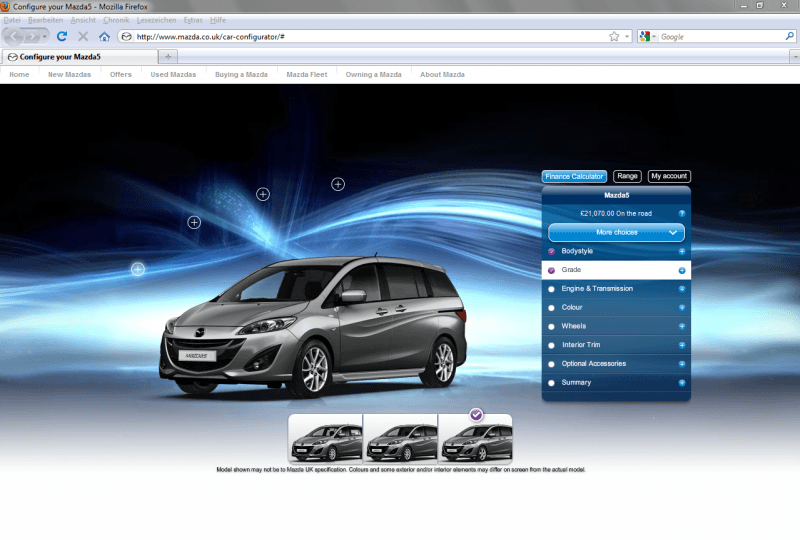The image size is (800, 540).
Task: Open the New Mazdas navigation link
Action: 69,75
